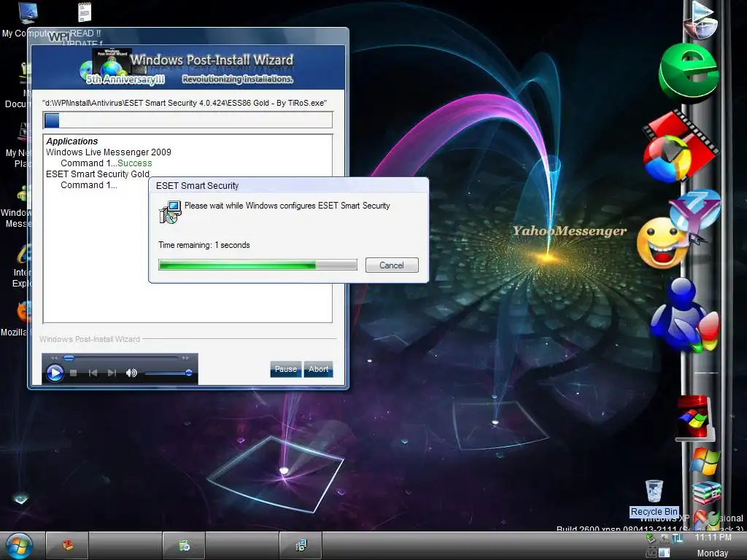This screenshot has height=560, width=747.
Task: Click the ESET installer package icon
Action: (x=169, y=212)
